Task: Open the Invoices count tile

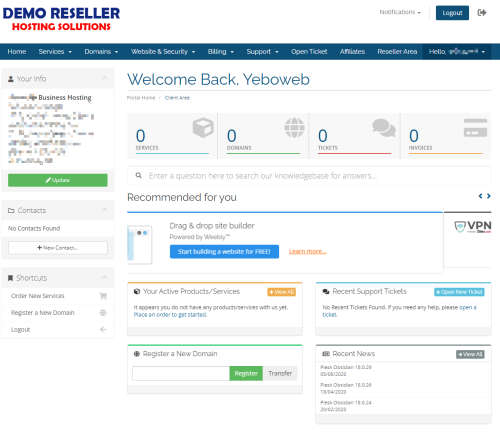Action: [446, 136]
